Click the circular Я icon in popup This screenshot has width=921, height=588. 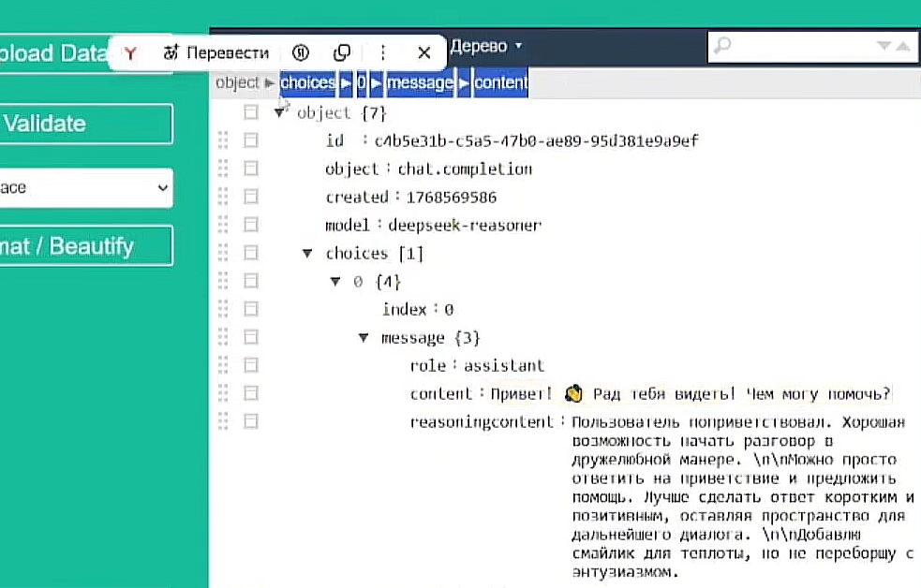[x=300, y=53]
